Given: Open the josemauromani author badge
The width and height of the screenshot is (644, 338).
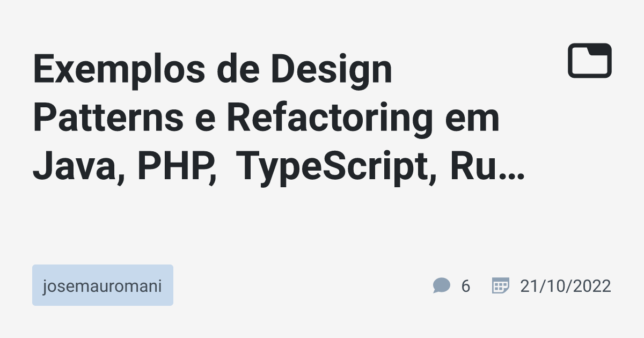Looking at the screenshot, I should (103, 285).
